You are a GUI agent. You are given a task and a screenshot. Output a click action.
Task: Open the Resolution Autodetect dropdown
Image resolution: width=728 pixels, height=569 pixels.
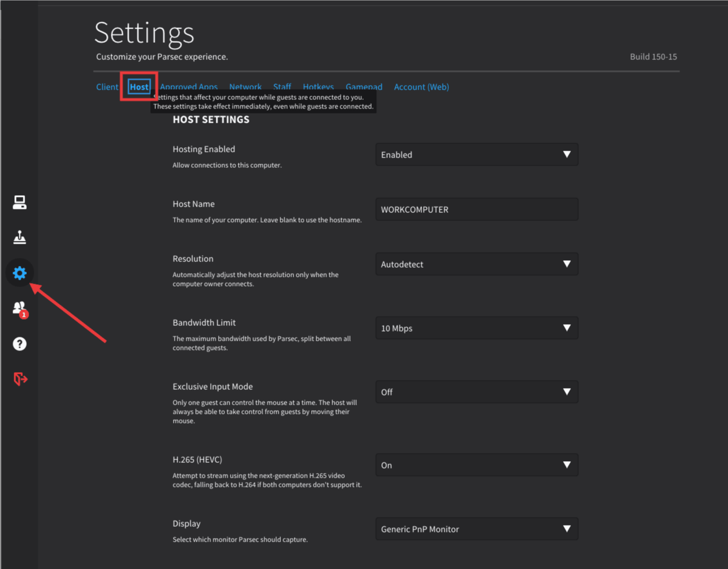(476, 264)
